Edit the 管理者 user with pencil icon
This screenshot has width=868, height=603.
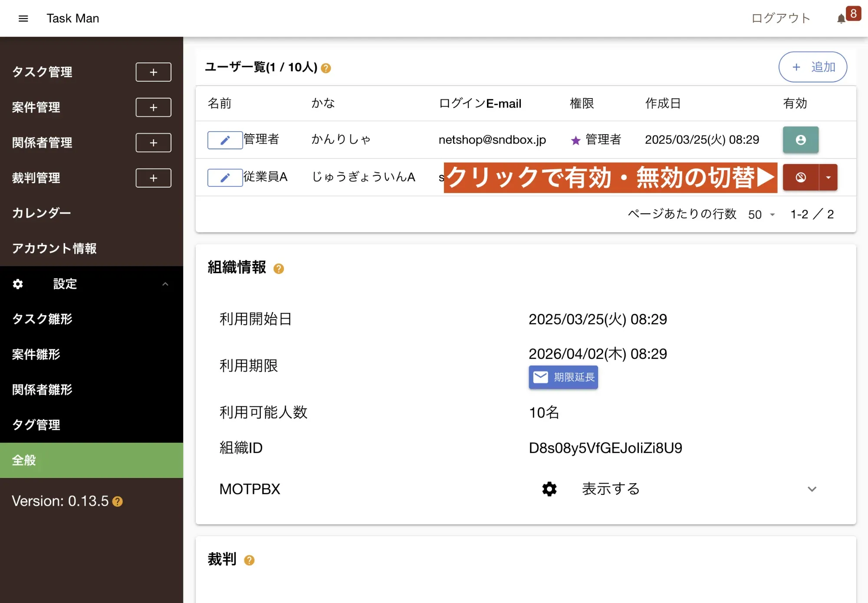(x=225, y=140)
